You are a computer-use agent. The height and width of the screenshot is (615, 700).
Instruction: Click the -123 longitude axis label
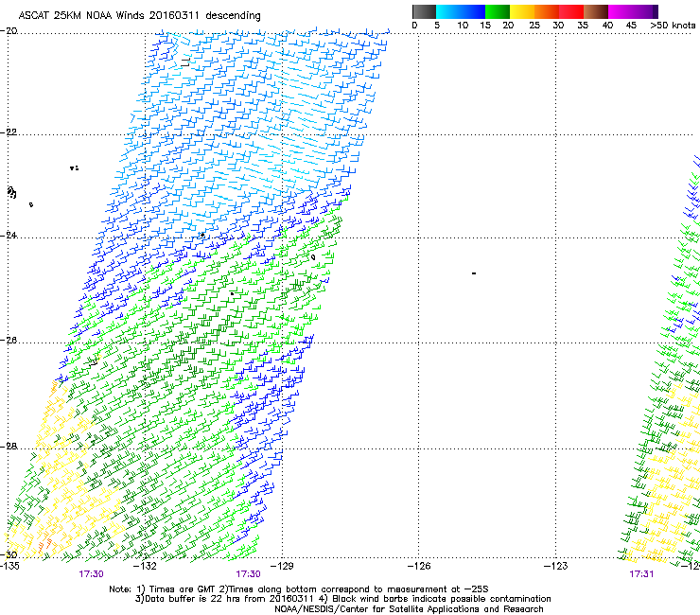555,566
